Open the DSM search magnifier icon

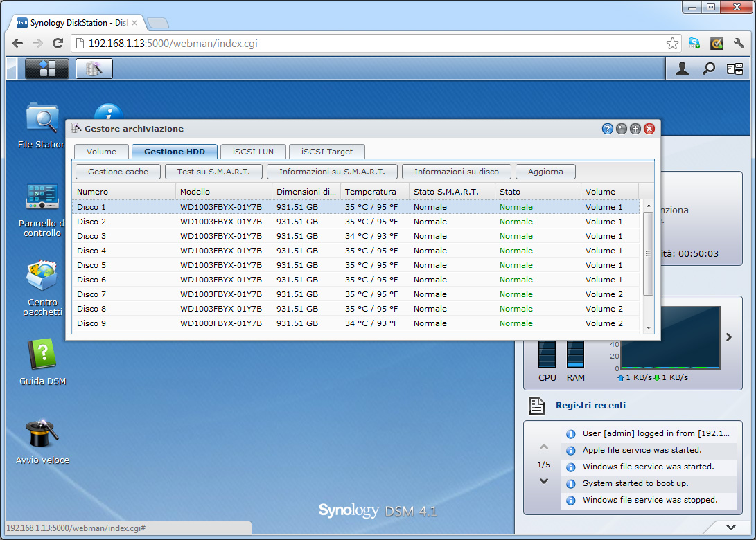click(708, 69)
